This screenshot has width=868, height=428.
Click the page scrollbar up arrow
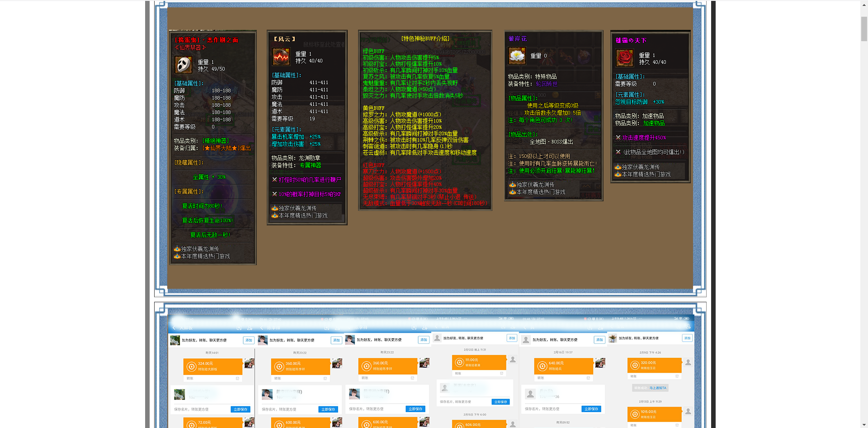pyautogui.click(x=864, y=4)
